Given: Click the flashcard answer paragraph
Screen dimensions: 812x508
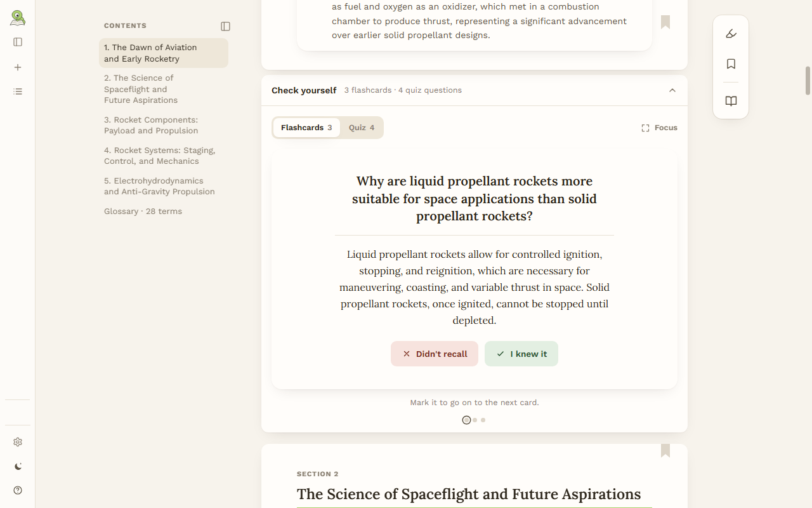Looking at the screenshot, I should pyautogui.click(x=475, y=287).
